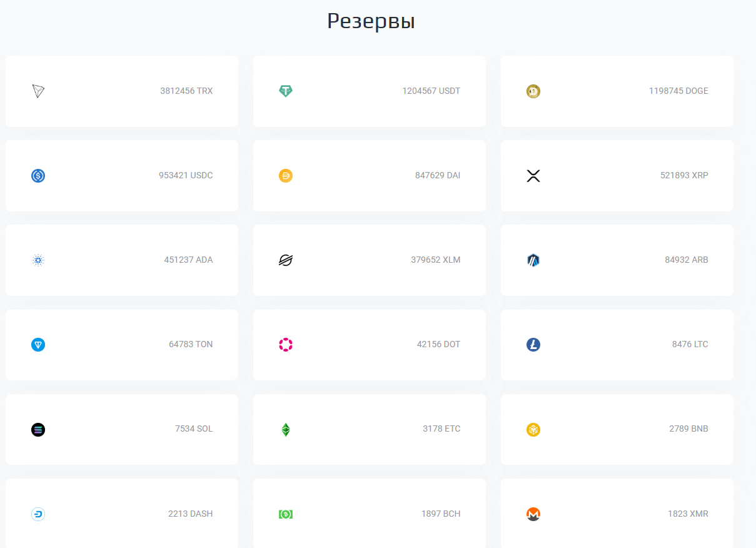This screenshot has width=756, height=548.
Task: Select the 953421 USDC reserve amount
Action: tap(186, 176)
